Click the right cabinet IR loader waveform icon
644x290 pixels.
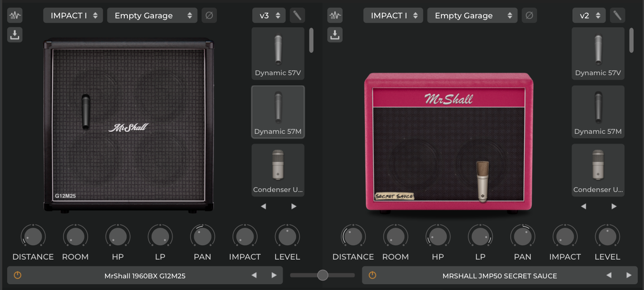(x=335, y=16)
